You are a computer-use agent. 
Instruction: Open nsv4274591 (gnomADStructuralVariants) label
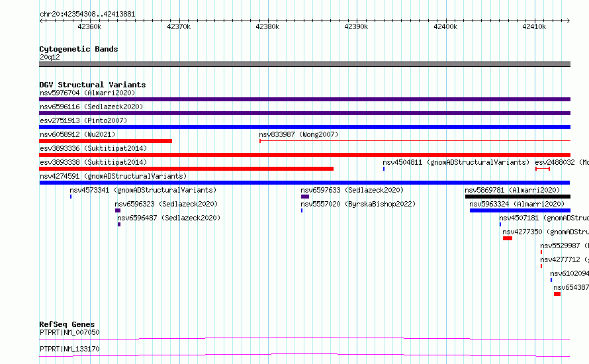pyautogui.click(x=113, y=176)
